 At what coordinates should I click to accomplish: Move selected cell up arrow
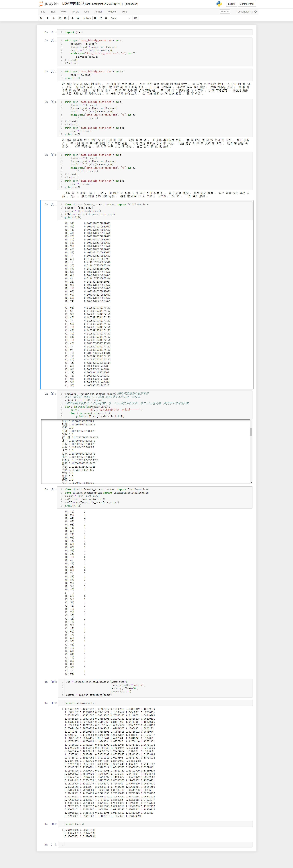pyautogui.click(x=72, y=18)
